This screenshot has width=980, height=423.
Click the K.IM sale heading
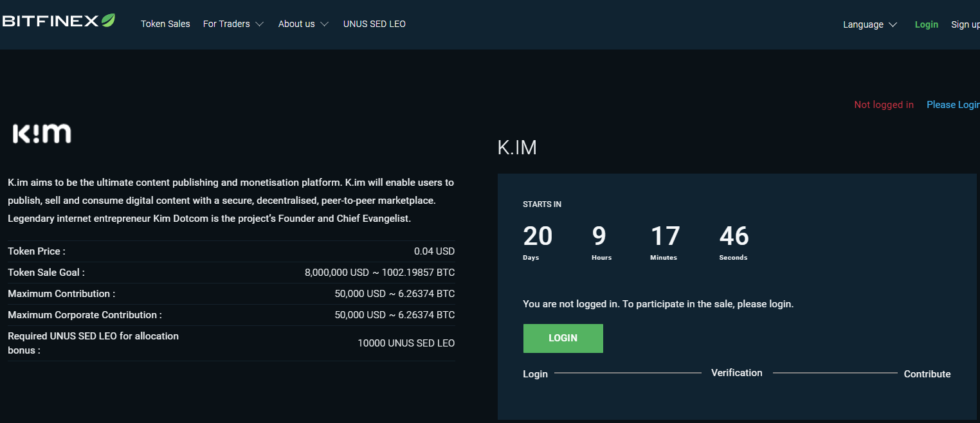coord(517,148)
